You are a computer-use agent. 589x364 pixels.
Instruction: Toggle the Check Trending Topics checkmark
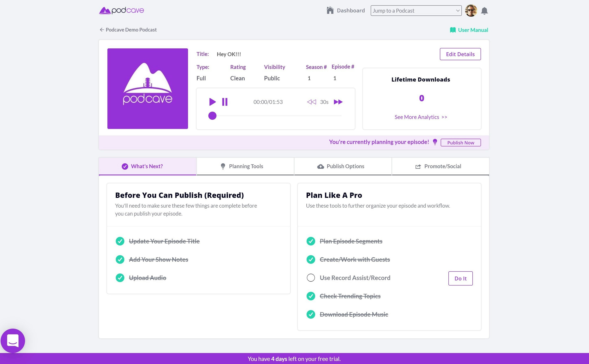311,296
